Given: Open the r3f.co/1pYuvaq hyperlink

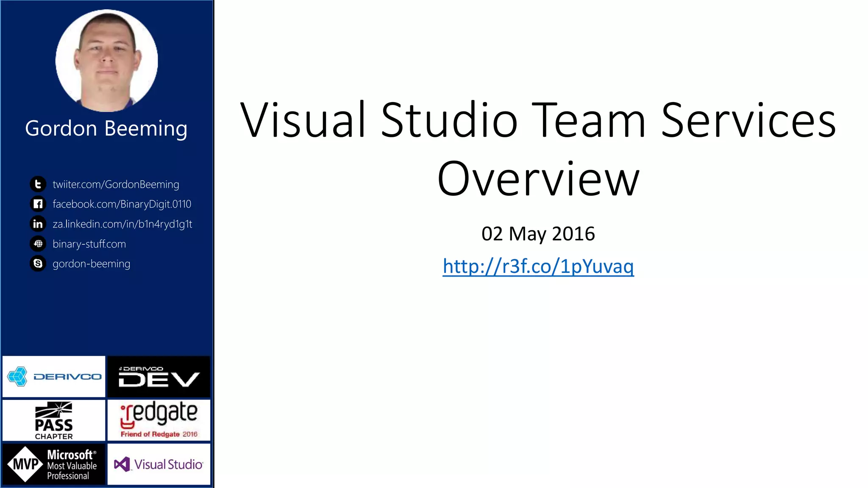Looking at the screenshot, I should pyautogui.click(x=538, y=266).
